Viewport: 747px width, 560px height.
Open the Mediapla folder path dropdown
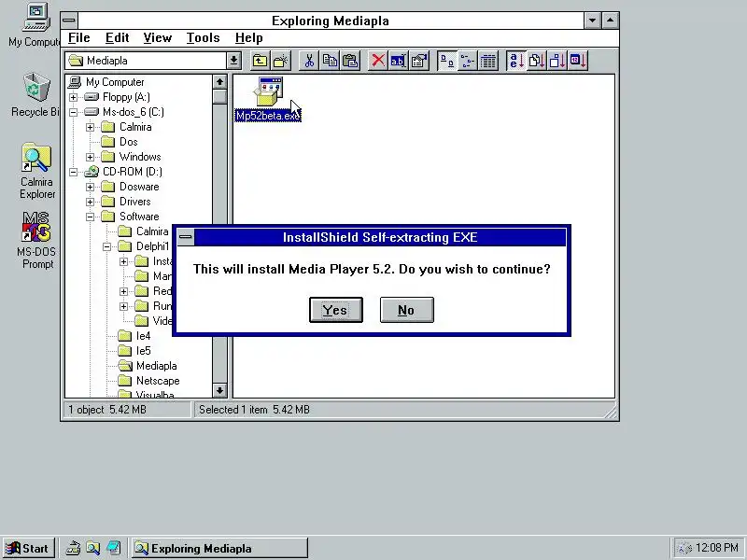coord(233,61)
